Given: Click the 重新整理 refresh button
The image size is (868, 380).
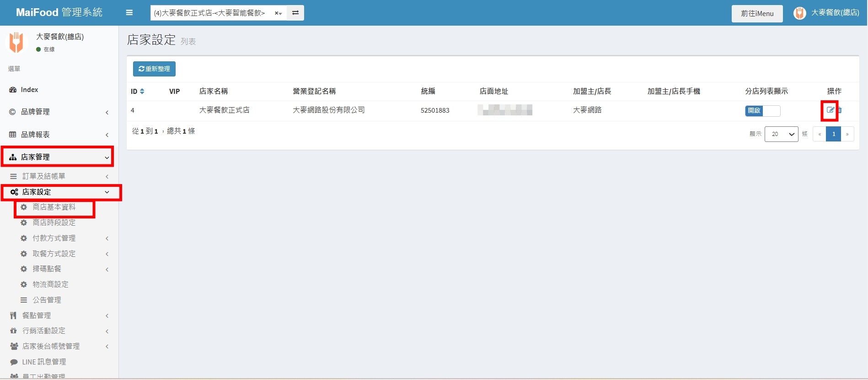Looking at the screenshot, I should (x=154, y=69).
